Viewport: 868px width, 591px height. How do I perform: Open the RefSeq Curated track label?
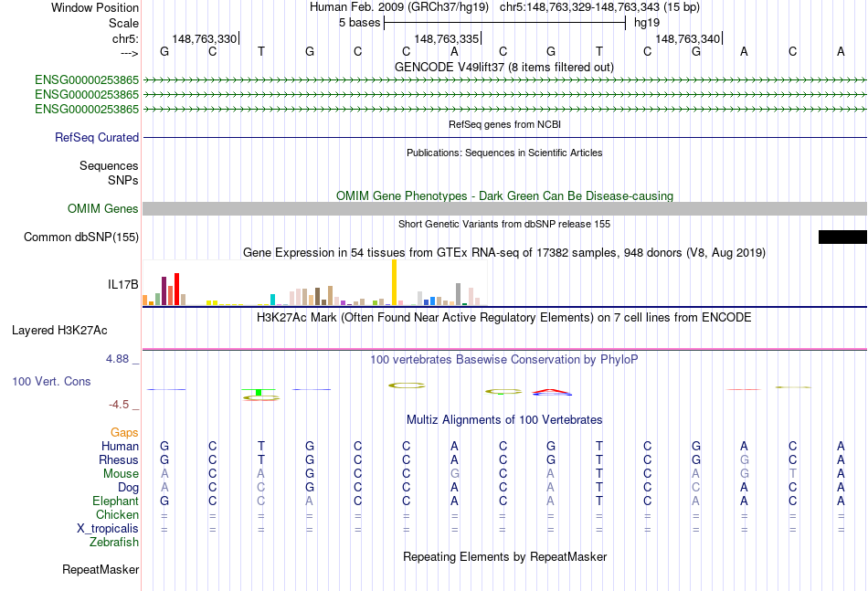[x=96, y=137]
